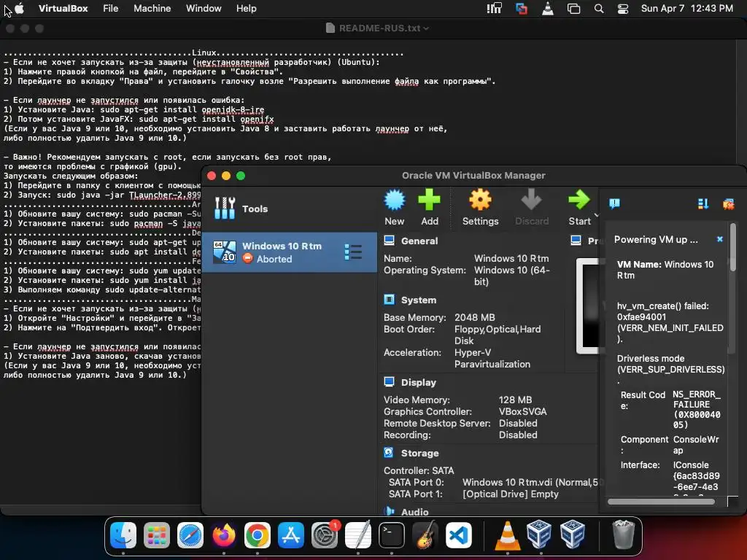Open Safari from the Dock

190,534
